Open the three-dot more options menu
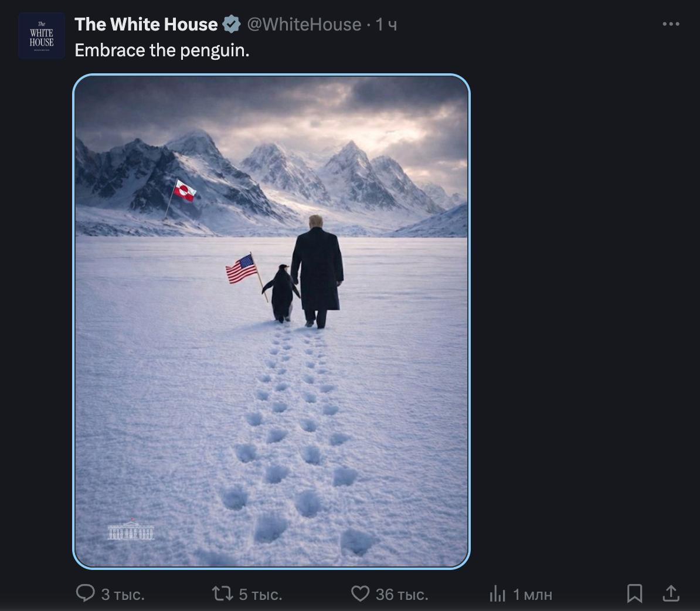700x611 pixels. [671, 24]
